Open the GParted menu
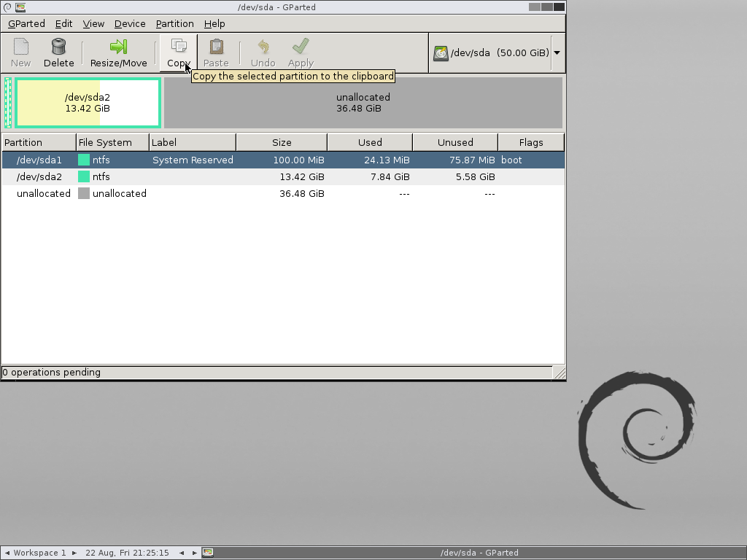747x560 pixels. coord(26,23)
